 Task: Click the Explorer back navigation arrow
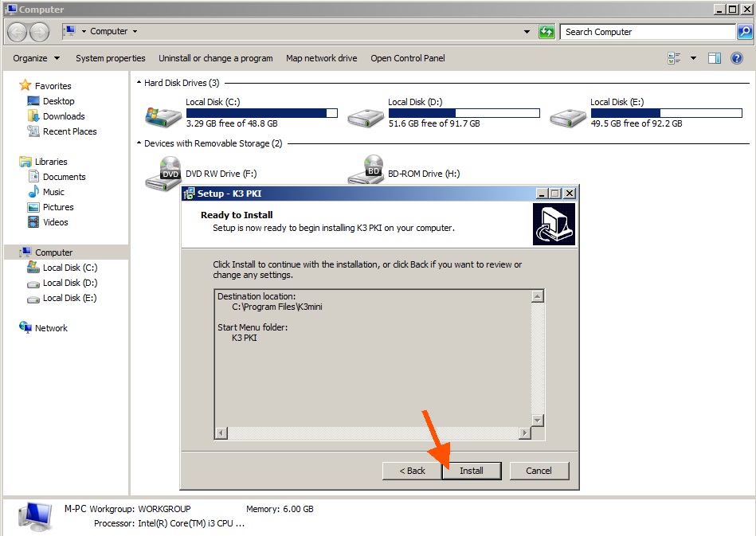click(18, 33)
